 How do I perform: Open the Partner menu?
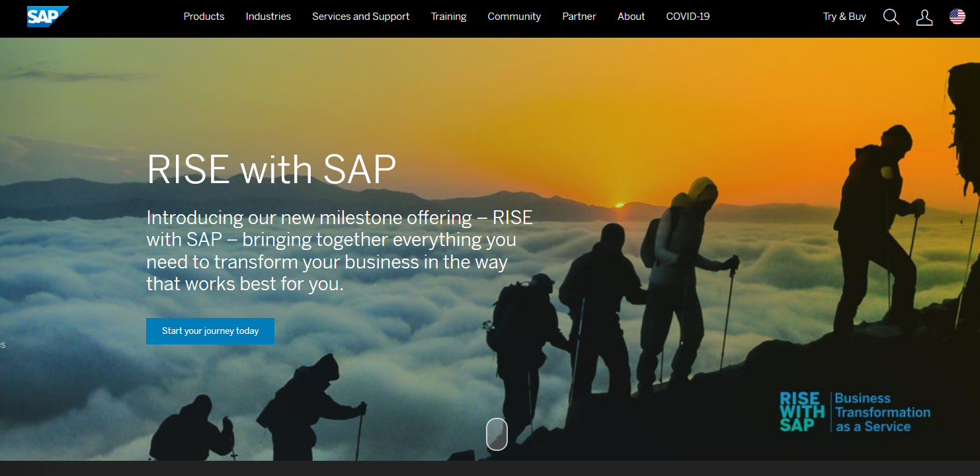pyautogui.click(x=579, y=17)
